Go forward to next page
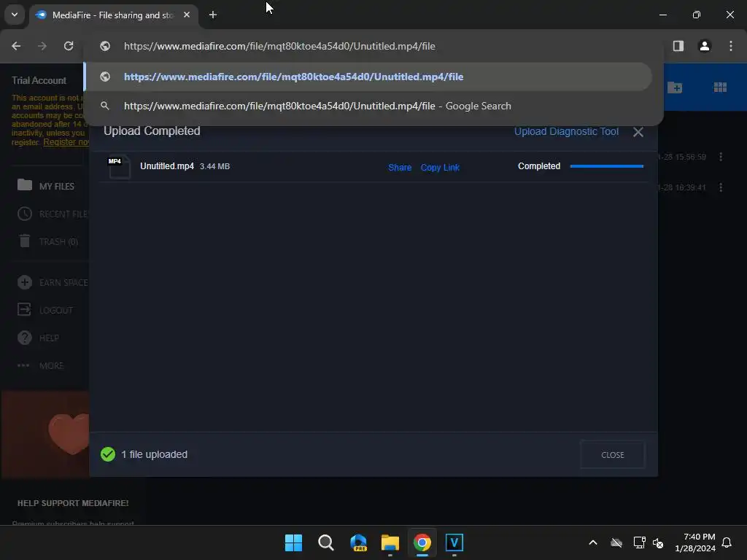The width and height of the screenshot is (747, 560). (x=42, y=46)
